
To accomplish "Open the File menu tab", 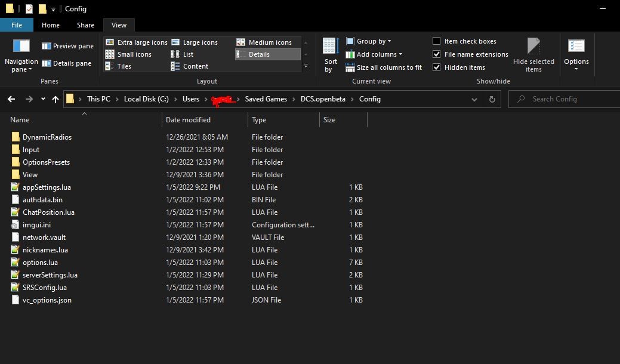I will 17,25.
